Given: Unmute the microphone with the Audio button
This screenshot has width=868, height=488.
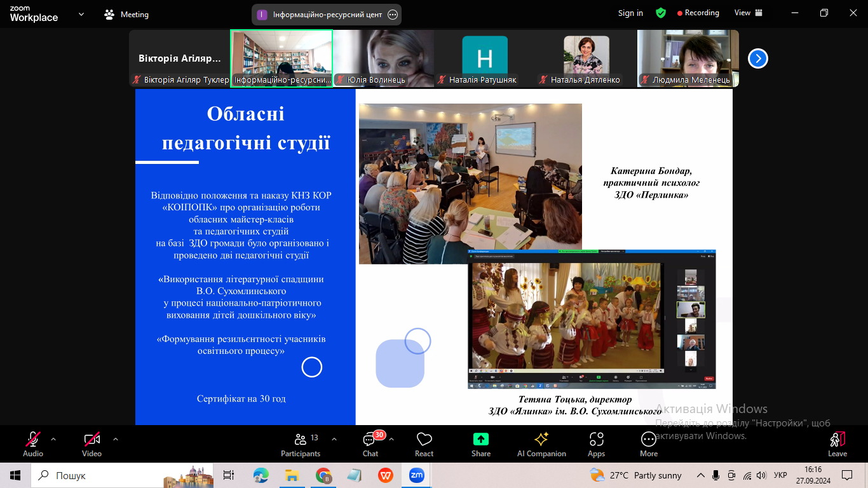Looking at the screenshot, I should [x=33, y=444].
